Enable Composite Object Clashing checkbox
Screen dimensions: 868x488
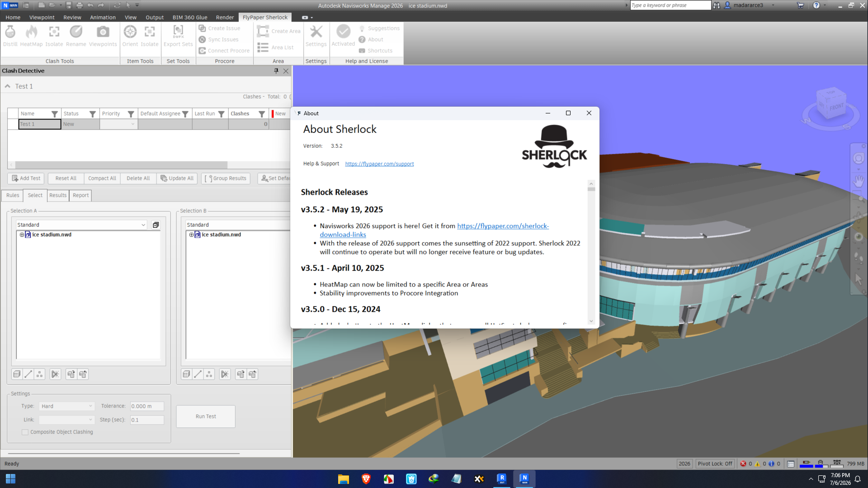pyautogui.click(x=25, y=432)
